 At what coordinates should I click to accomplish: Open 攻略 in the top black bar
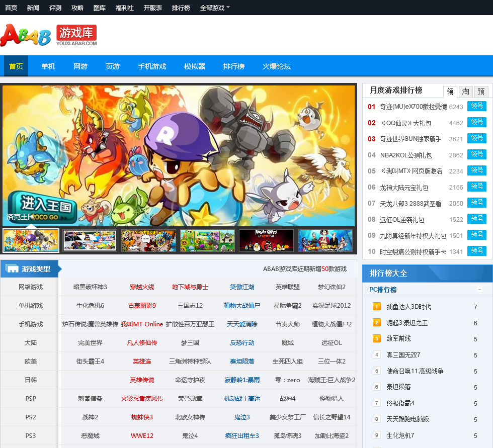(x=77, y=8)
